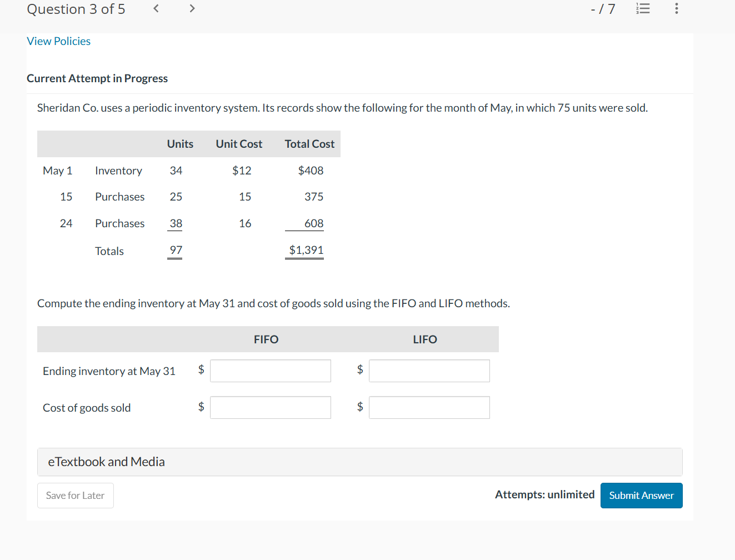Select the May 1 inventory units 34

point(176,171)
